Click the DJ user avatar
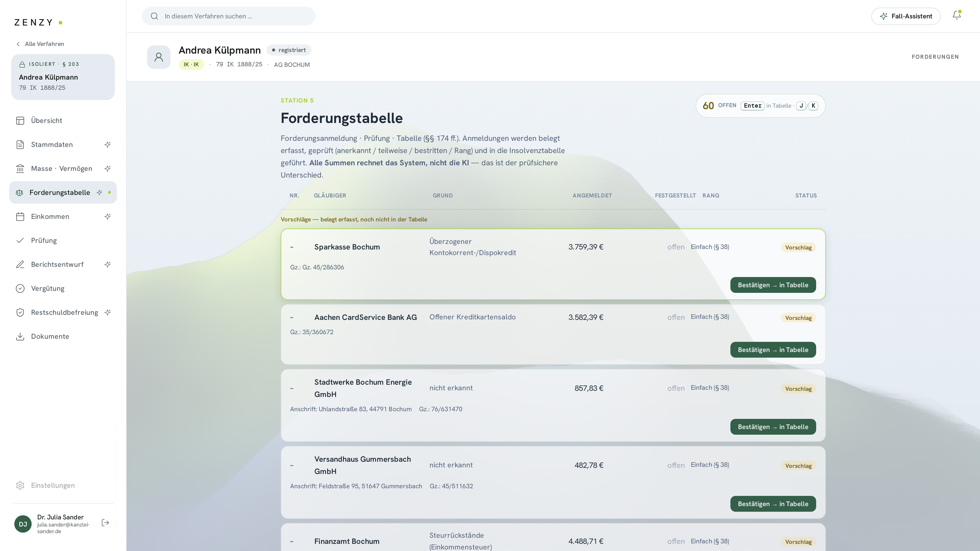The width and height of the screenshot is (980, 551). click(x=23, y=524)
